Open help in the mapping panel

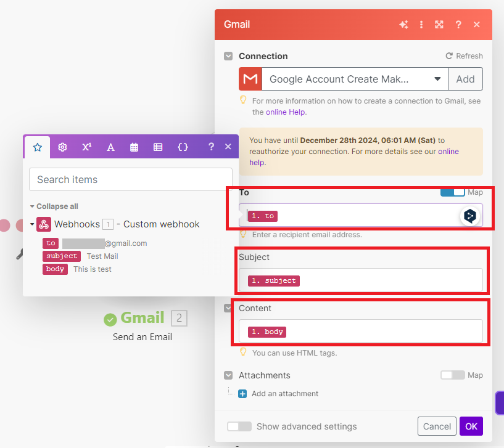tap(211, 147)
